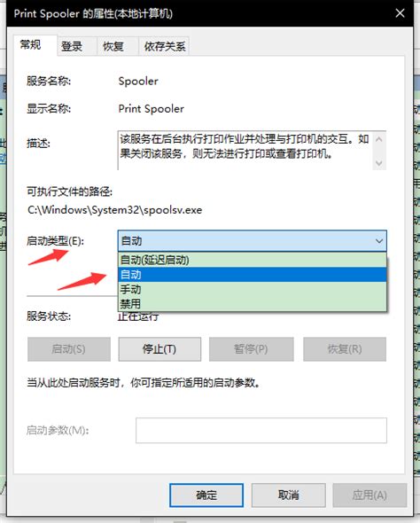Click the 应用(A) button
The height and width of the screenshot is (523, 420).
[369, 495]
